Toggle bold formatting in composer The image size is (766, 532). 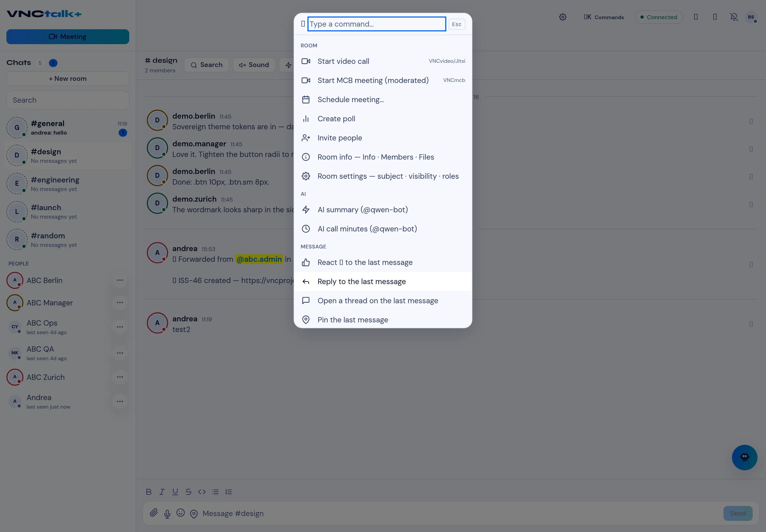coord(149,492)
